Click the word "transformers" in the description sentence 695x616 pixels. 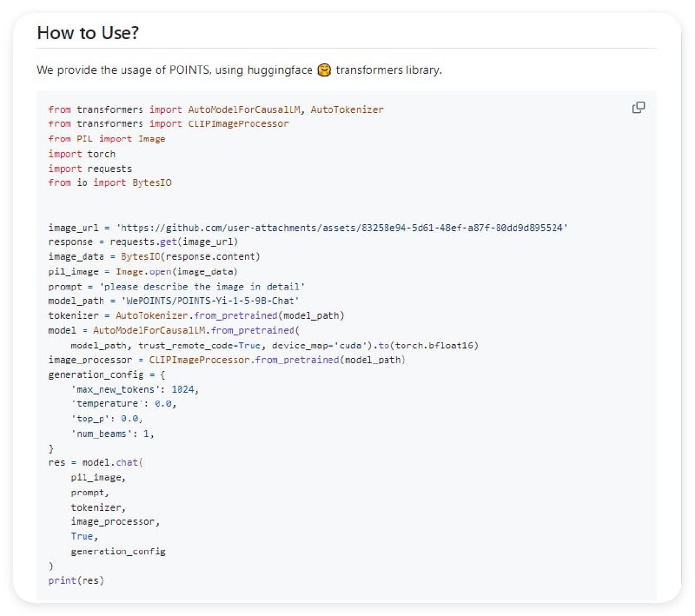point(366,70)
